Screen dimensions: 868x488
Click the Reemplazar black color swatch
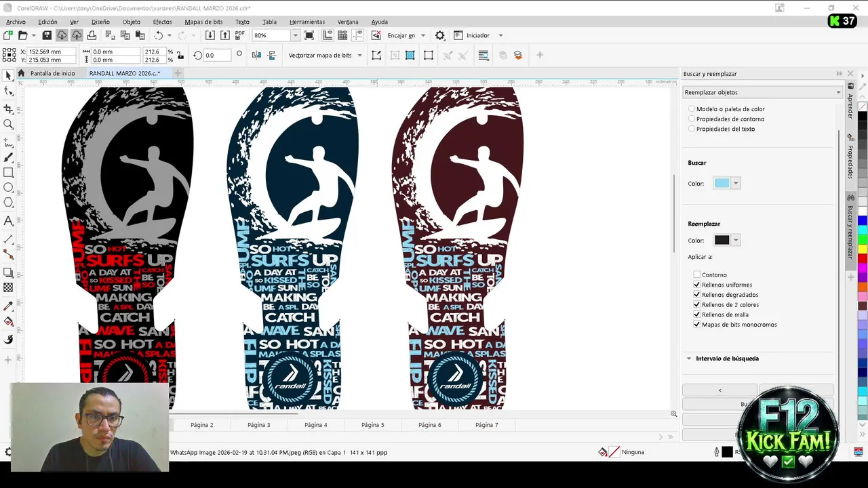722,240
